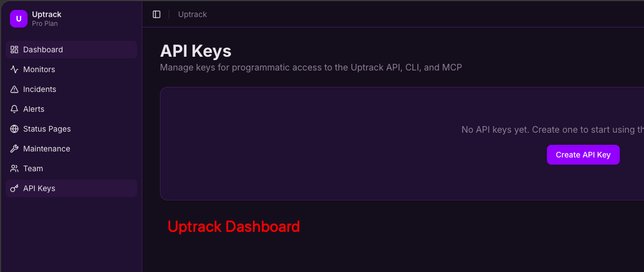Click the 'API Keys' page heading

click(x=196, y=51)
